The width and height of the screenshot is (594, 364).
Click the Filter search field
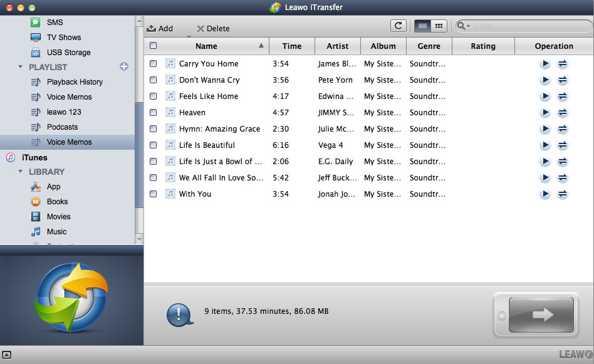pyautogui.click(x=529, y=26)
